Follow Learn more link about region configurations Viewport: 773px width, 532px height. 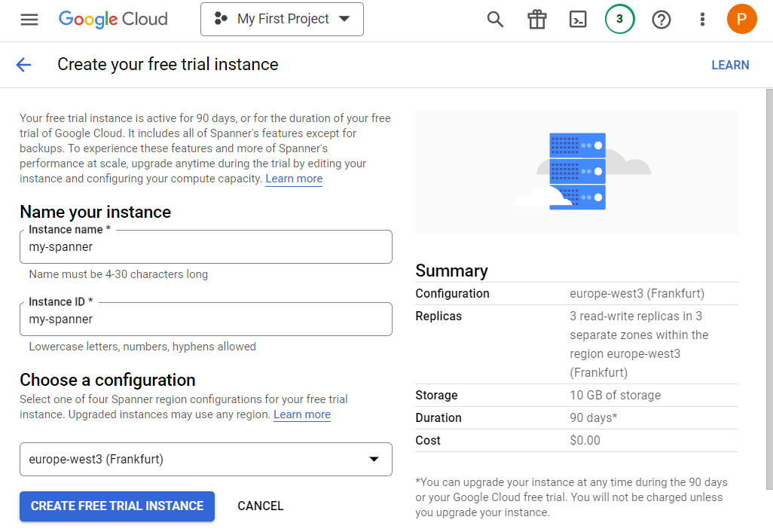click(x=302, y=414)
